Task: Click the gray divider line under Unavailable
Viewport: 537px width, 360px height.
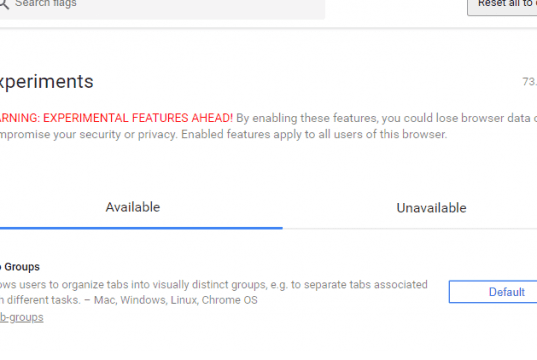Action: 410,228
